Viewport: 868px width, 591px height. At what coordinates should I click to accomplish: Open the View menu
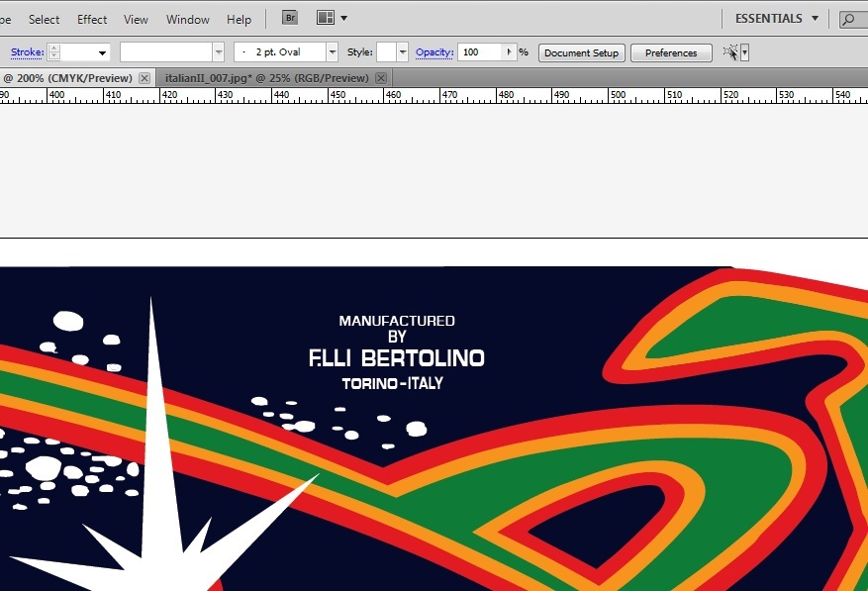point(136,20)
